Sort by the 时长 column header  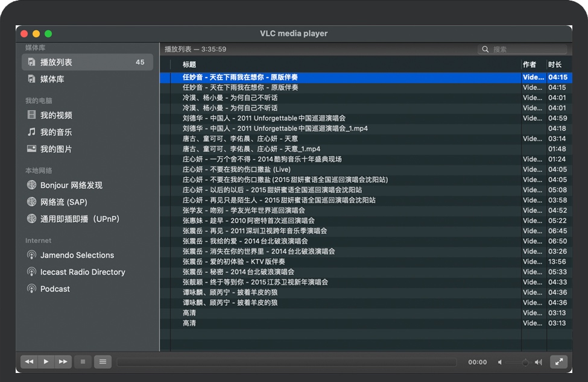(x=555, y=64)
